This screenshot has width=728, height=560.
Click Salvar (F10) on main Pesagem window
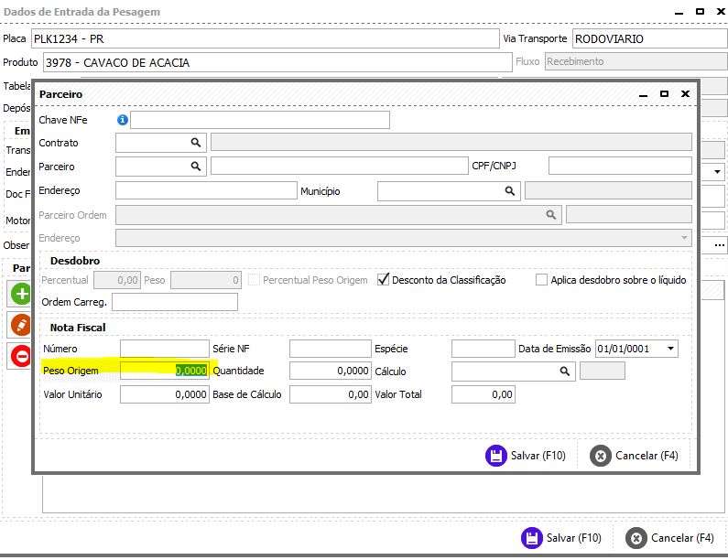(561, 538)
